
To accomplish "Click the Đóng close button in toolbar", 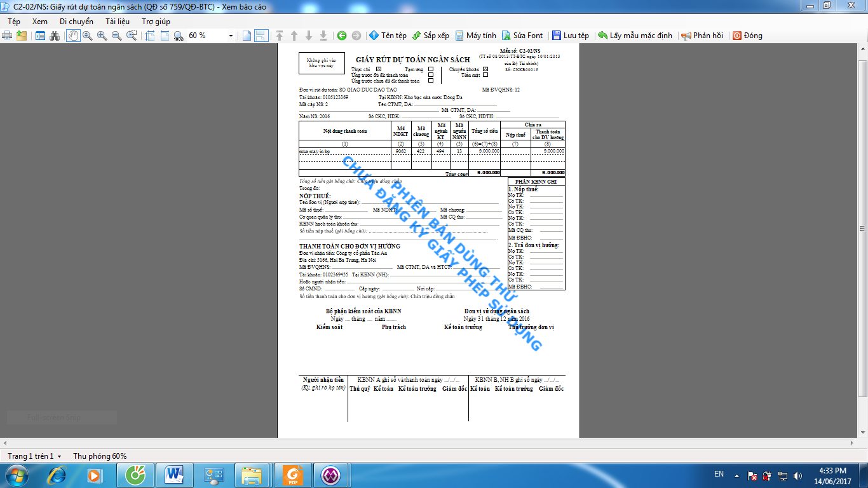I will click(747, 36).
